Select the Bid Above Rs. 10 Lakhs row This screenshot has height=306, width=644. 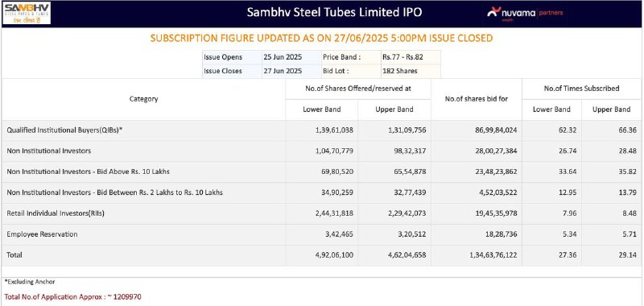tap(321, 172)
